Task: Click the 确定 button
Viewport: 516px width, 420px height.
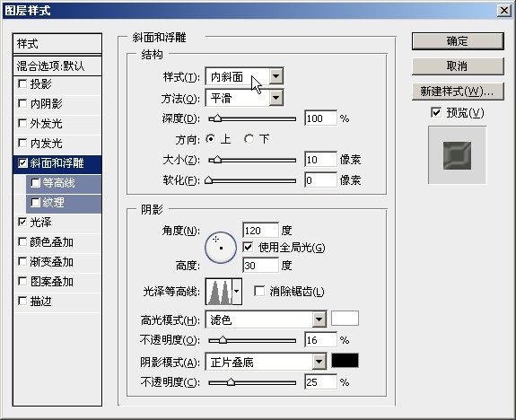Action: (x=458, y=41)
